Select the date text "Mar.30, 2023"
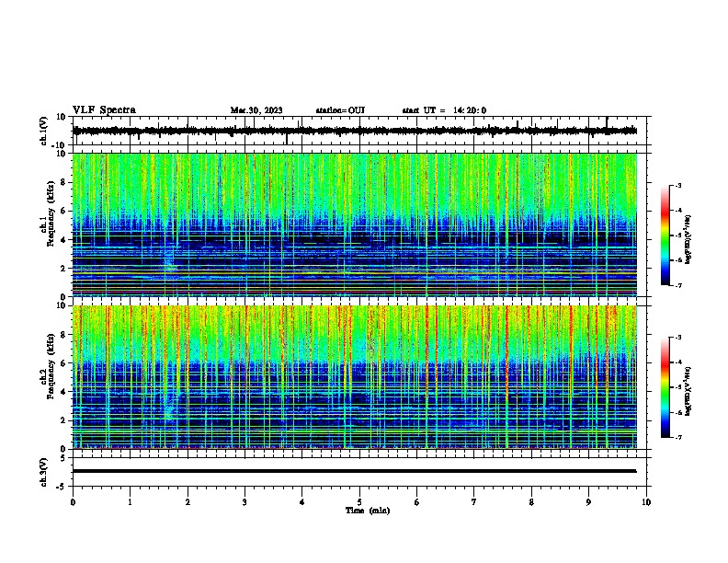The width and height of the screenshot is (728, 563). coord(256,110)
